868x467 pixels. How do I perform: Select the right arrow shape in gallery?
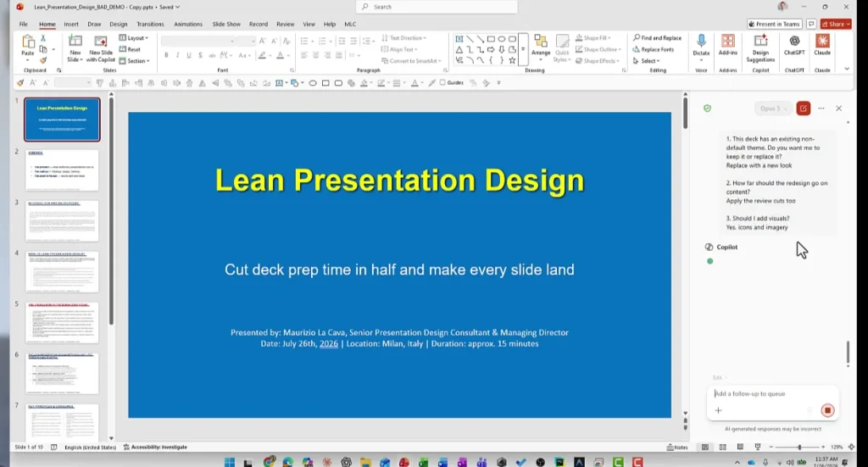491,50
